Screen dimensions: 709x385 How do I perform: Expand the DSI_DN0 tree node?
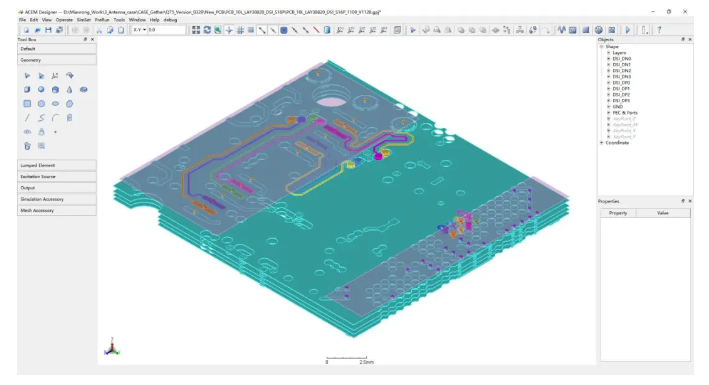click(x=609, y=59)
